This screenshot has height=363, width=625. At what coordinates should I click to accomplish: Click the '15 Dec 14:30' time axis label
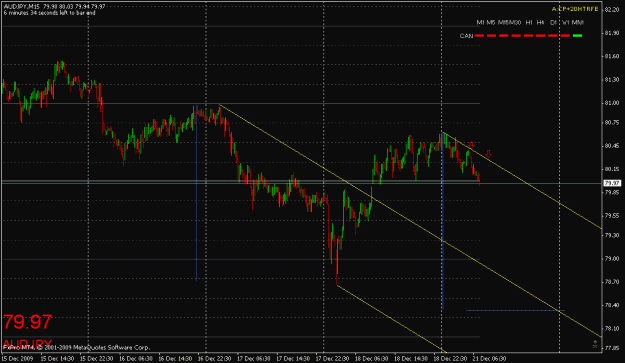(x=57, y=359)
